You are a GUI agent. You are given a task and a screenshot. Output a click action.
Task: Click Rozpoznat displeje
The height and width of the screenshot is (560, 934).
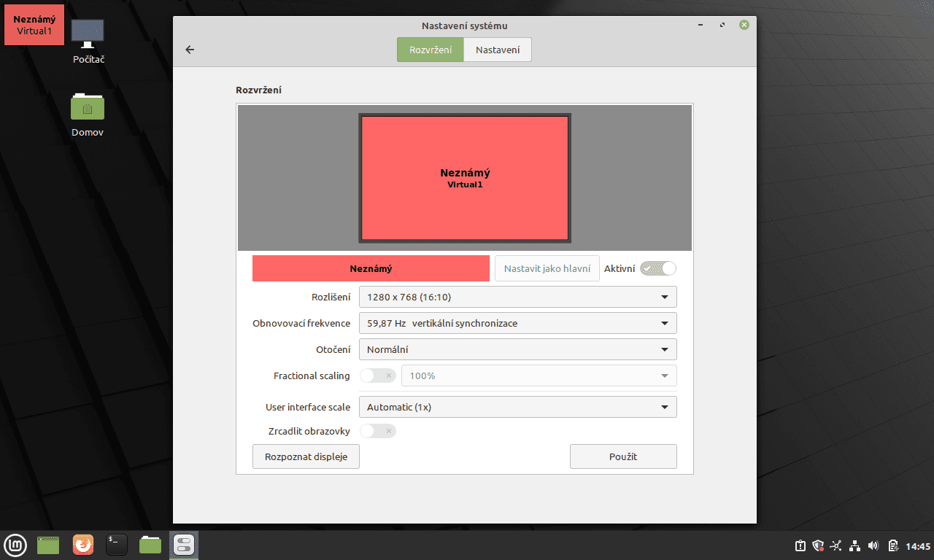[306, 456]
